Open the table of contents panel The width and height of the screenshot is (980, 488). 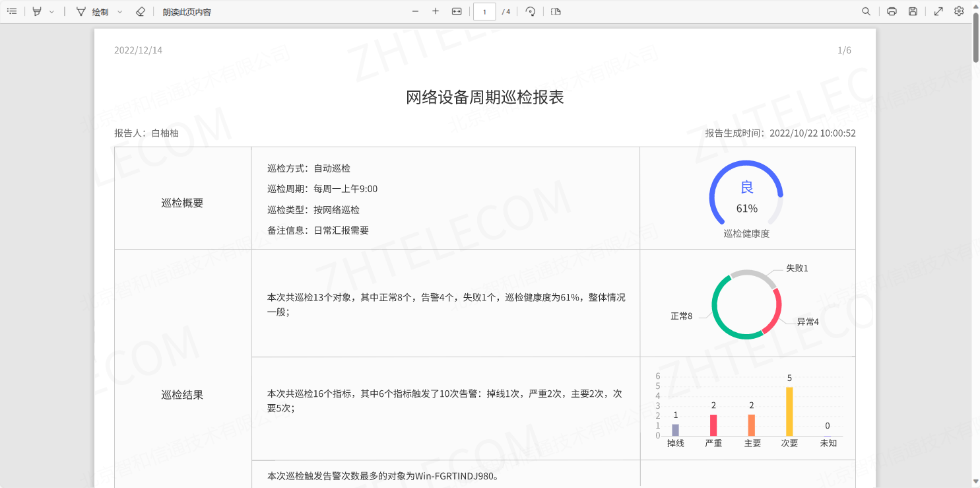point(12,11)
